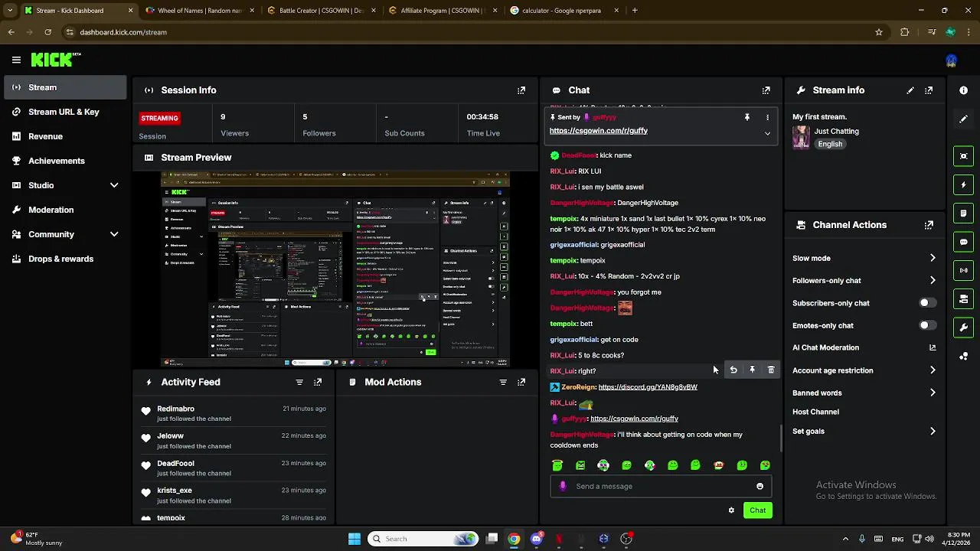Image resolution: width=980 pixels, height=551 pixels.
Task: Pop out the Mod Actions panel
Action: (521, 382)
